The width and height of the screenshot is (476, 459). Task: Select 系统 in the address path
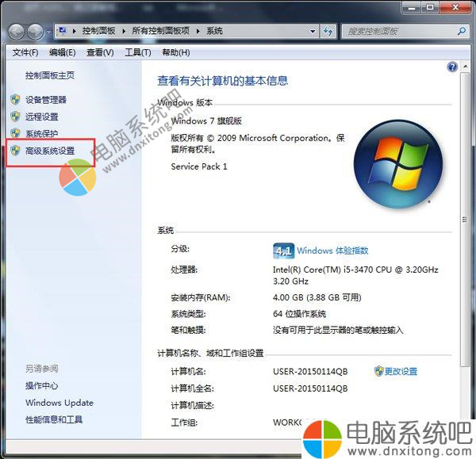coord(214,31)
